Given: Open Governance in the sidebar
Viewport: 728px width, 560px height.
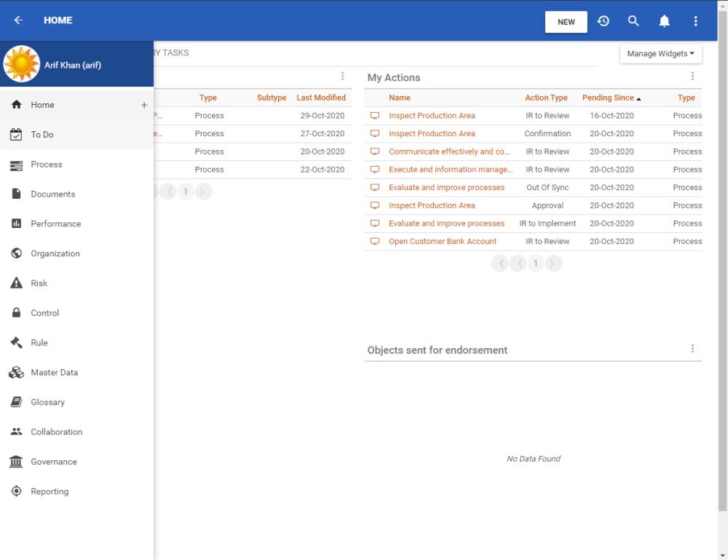Looking at the screenshot, I should click(76, 462).
